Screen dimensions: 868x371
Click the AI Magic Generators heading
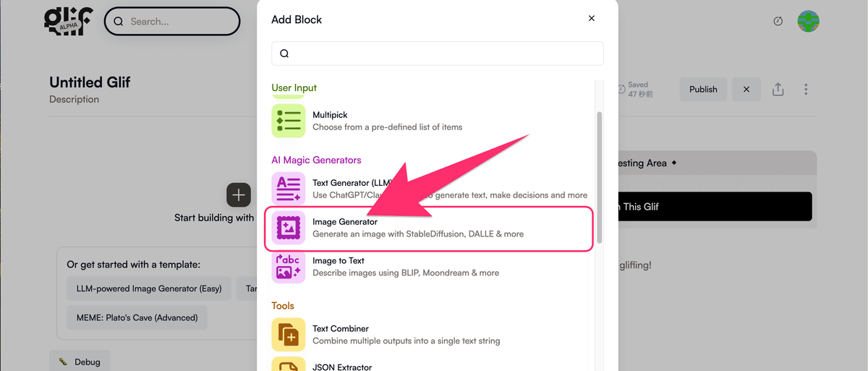(316, 160)
